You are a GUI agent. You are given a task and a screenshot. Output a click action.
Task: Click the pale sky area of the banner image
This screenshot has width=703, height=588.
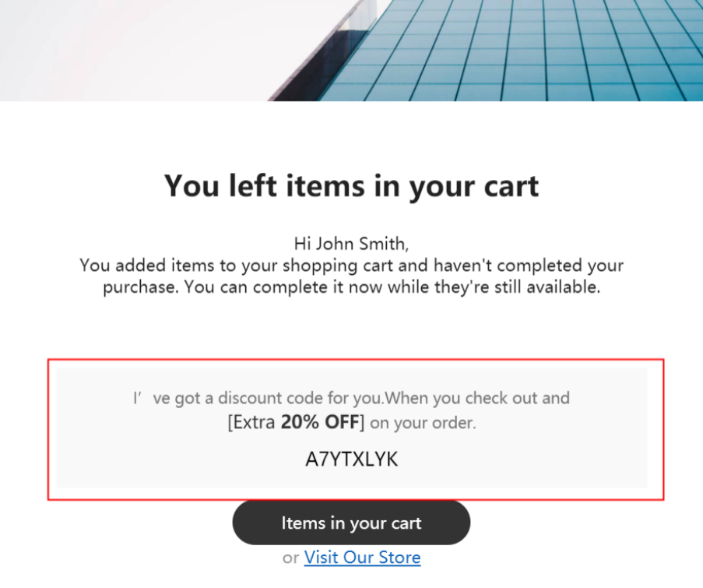(135, 49)
